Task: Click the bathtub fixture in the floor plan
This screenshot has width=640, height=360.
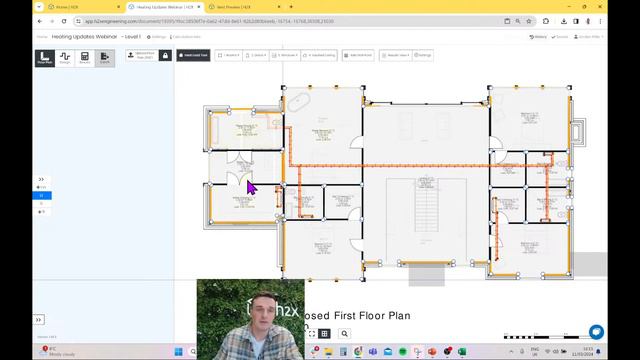Action: click(299, 102)
